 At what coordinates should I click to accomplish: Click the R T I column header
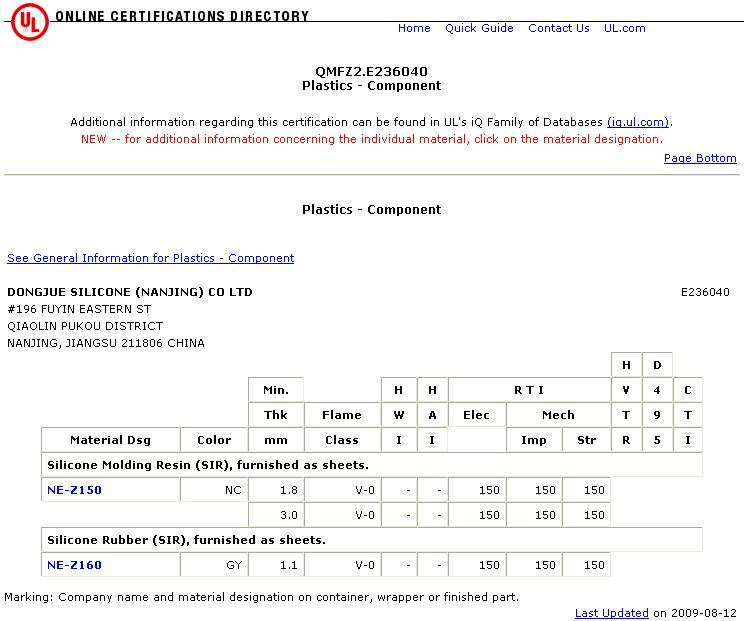[529, 390]
